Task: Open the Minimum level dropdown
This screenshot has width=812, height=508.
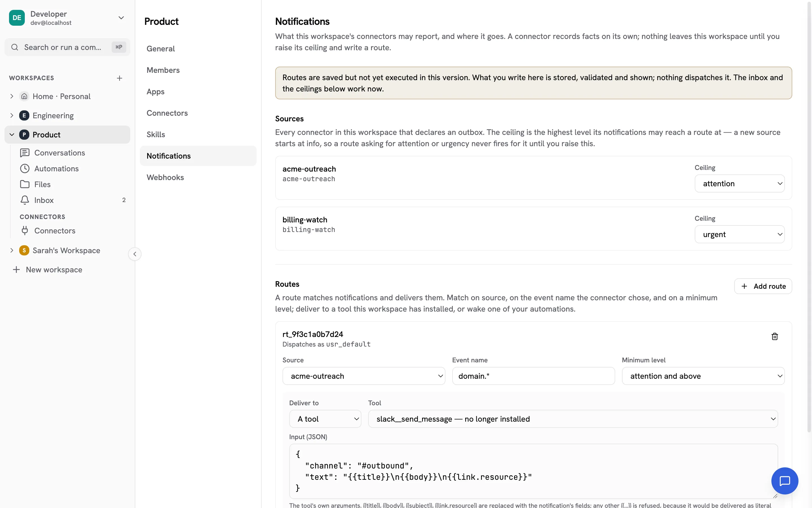Action: click(x=703, y=376)
